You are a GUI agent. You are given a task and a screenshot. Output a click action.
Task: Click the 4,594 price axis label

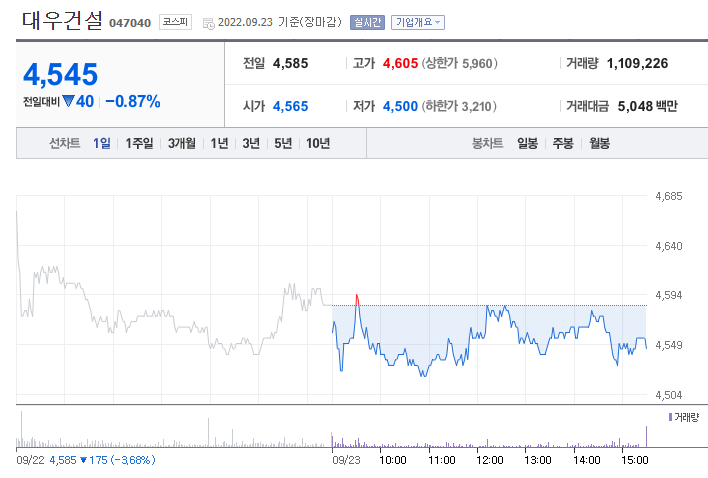(x=669, y=295)
